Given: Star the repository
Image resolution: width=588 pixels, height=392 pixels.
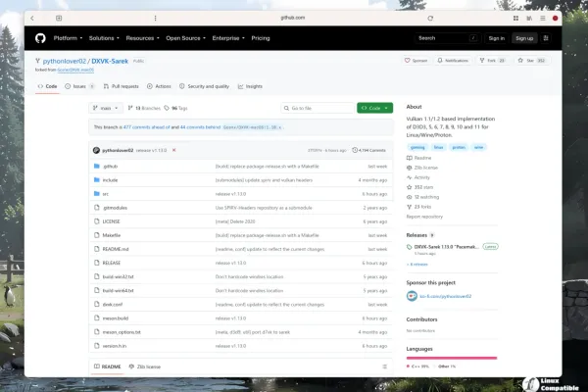Looking at the screenshot, I should click(x=531, y=61).
